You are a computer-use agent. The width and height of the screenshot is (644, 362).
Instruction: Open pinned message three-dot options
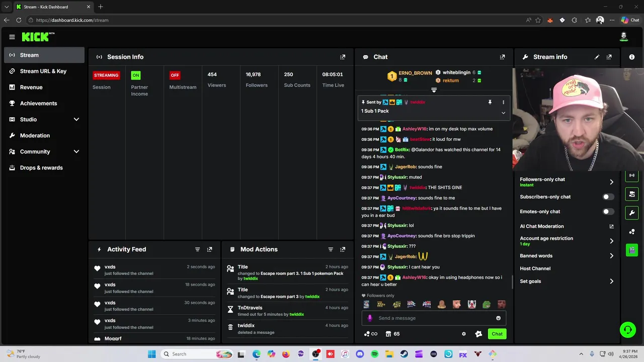[503, 102]
